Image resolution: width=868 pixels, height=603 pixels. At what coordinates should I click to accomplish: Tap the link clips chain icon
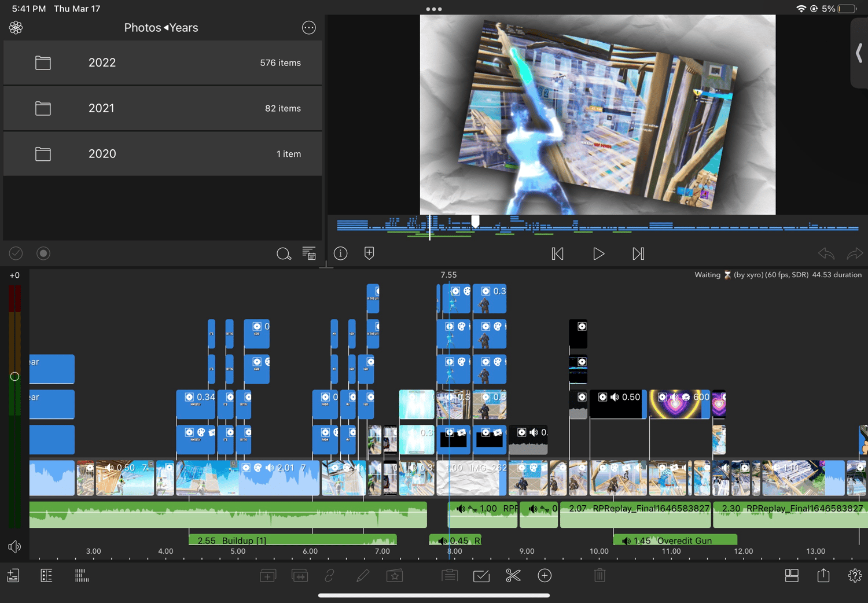point(330,575)
